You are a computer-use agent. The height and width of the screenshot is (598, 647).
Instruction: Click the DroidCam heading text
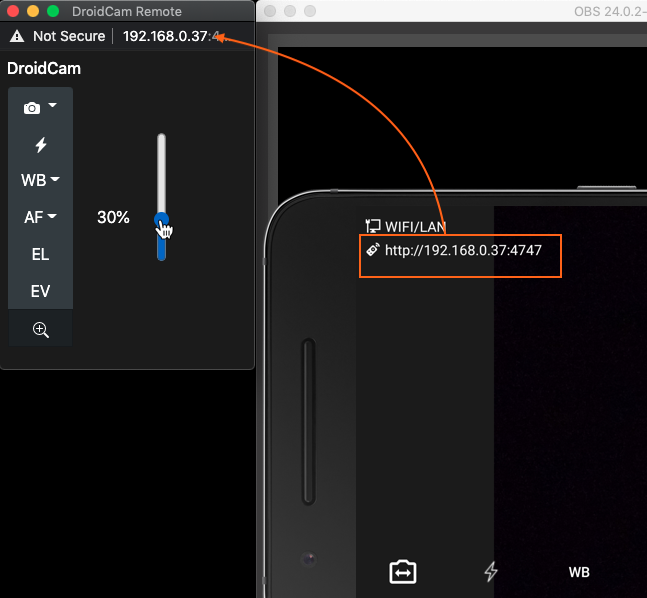tap(44, 69)
